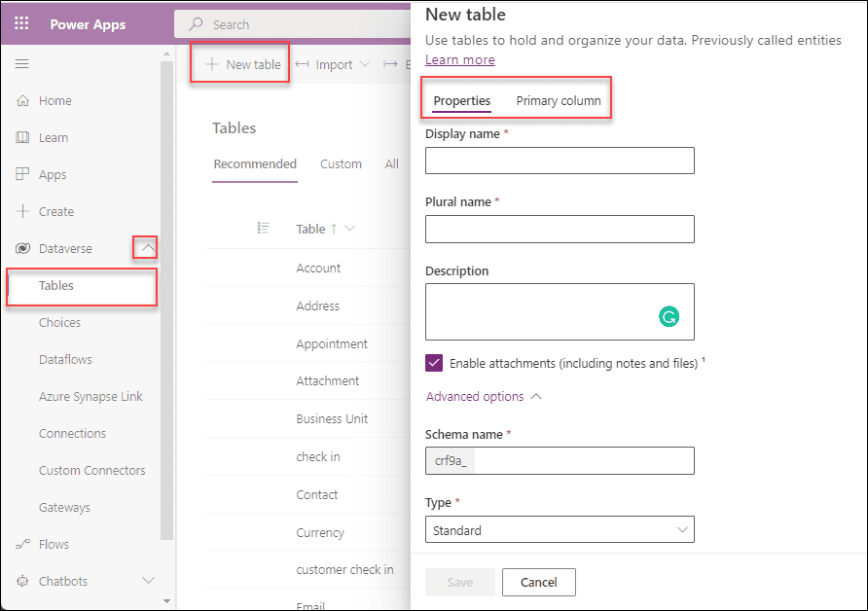Click the Schema name input field
This screenshot has width=868, height=611.
coord(560,460)
